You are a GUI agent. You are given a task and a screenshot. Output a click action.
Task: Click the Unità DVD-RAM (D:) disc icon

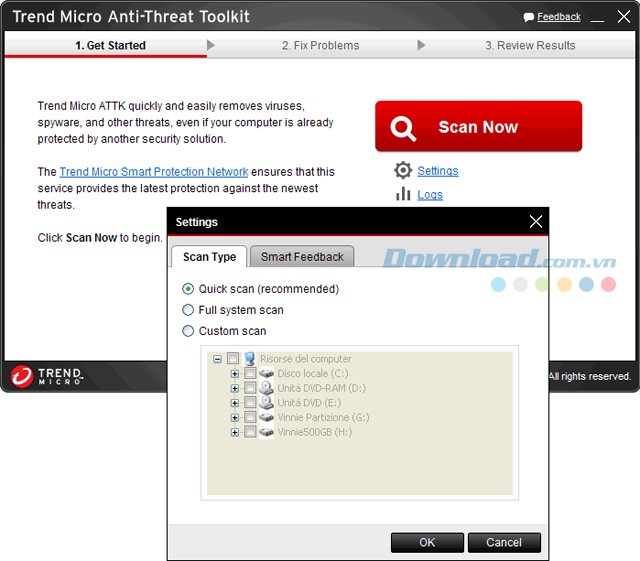tap(267, 387)
